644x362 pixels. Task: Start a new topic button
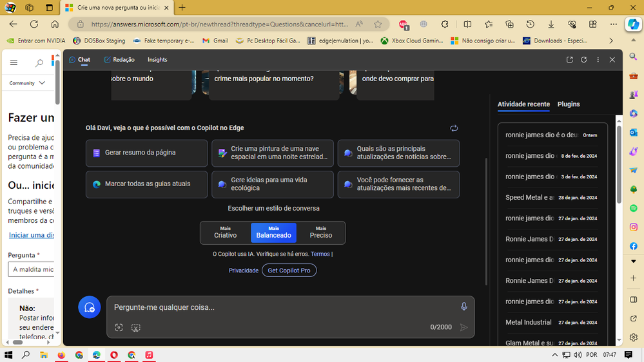click(90, 307)
